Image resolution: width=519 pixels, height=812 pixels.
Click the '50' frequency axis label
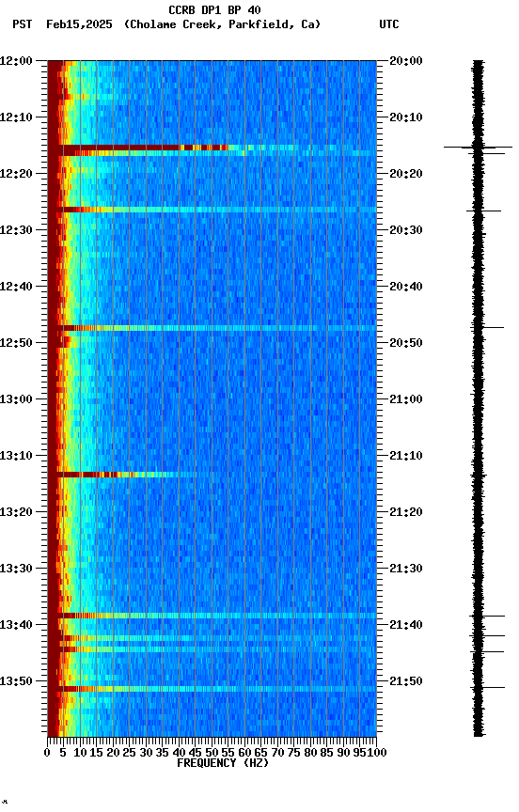pyautogui.click(x=212, y=754)
